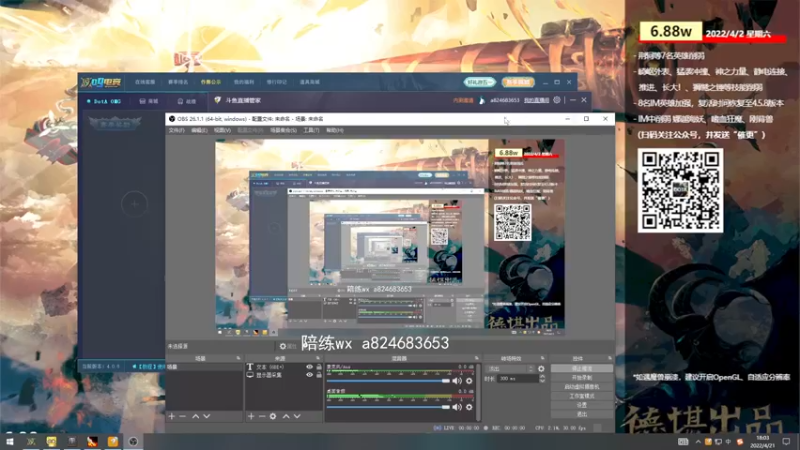The image size is (800, 450).
Task: Open the Windows Start menu
Action: (9, 441)
